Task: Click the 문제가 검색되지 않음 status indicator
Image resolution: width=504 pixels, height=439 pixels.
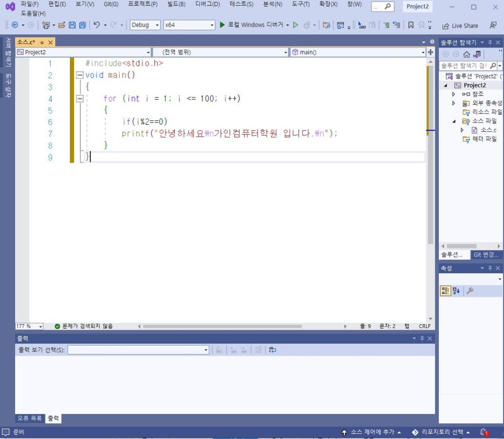Action: 83,326
